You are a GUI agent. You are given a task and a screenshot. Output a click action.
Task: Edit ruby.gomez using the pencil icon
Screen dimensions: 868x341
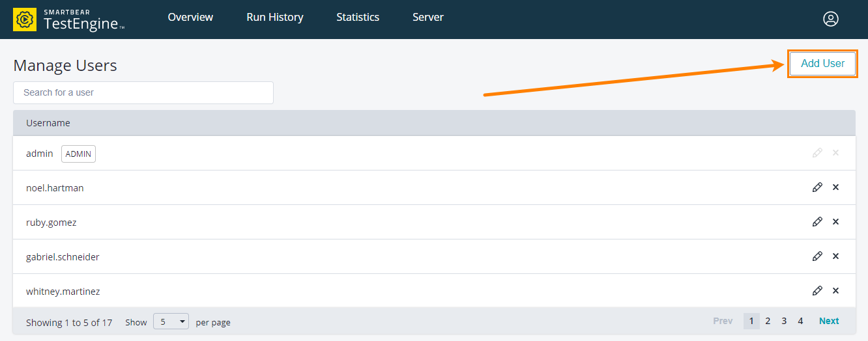(817, 222)
